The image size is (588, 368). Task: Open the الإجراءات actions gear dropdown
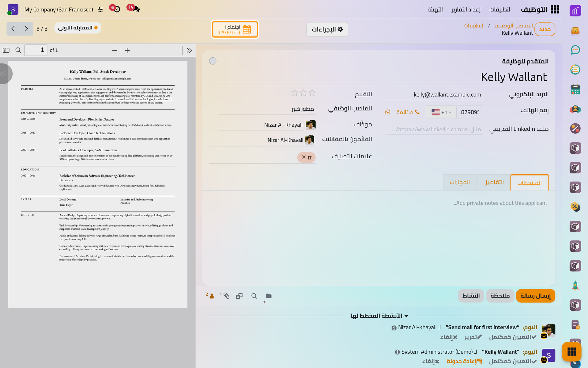coord(327,29)
